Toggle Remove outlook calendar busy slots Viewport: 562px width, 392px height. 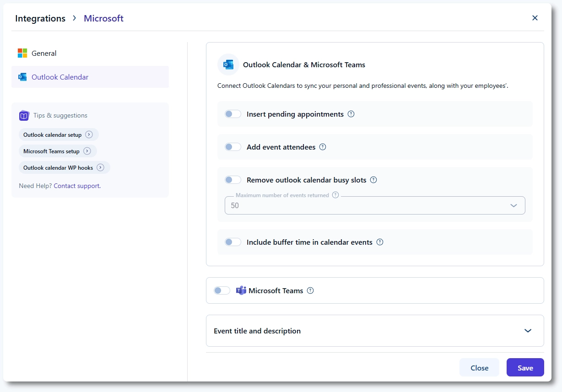tap(232, 180)
